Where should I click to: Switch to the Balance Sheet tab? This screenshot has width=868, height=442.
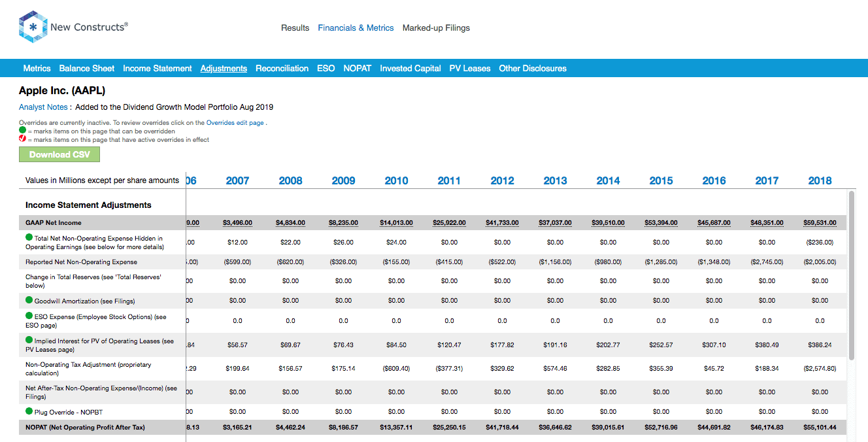(87, 68)
